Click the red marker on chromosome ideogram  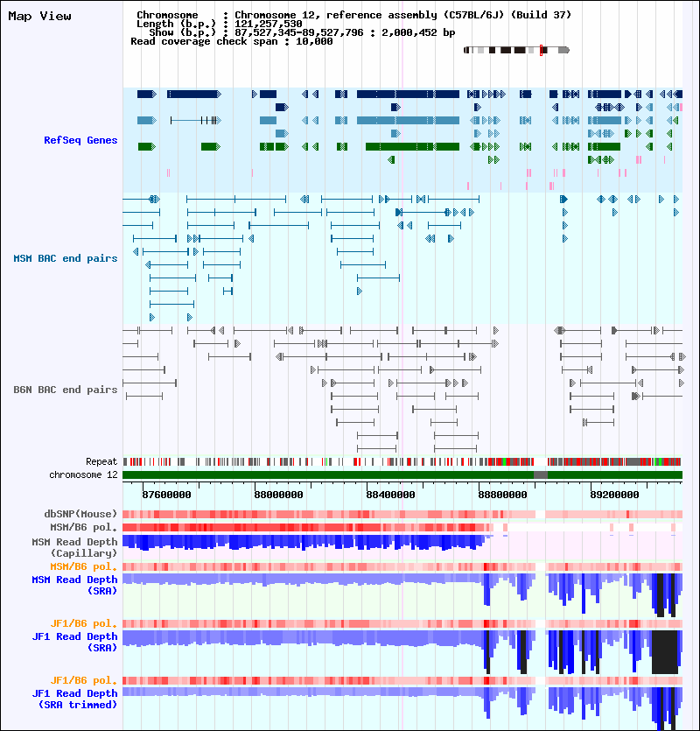[541, 51]
